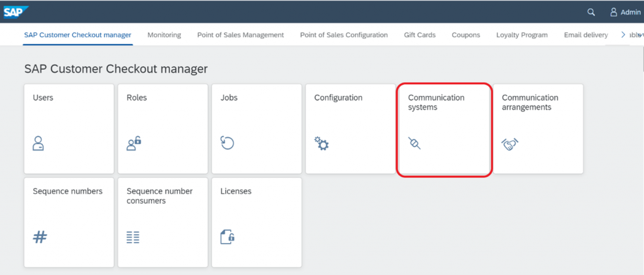644x275 pixels.
Task: Open the Communication arrangements tile title
Action: (x=530, y=102)
